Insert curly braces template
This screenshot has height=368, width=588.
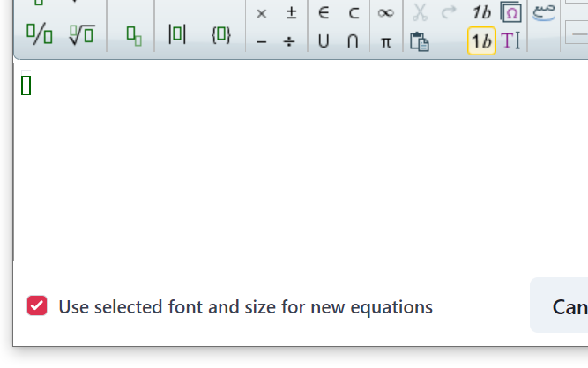tap(220, 36)
